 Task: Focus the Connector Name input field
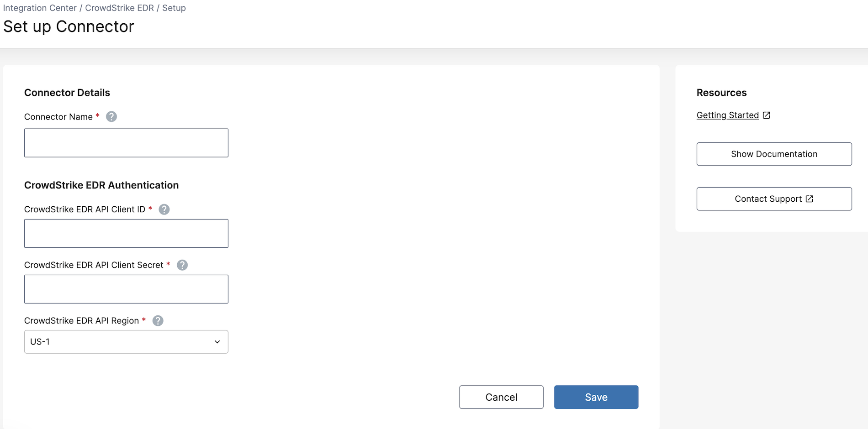coord(126,143)
